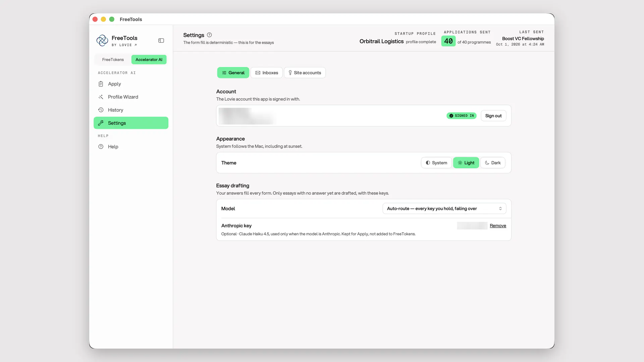Click the 'Oct 1, 2026 at 4:24 AM' timestamp
644x362 pixels.
pyautogui.click(x=520, y=44)
